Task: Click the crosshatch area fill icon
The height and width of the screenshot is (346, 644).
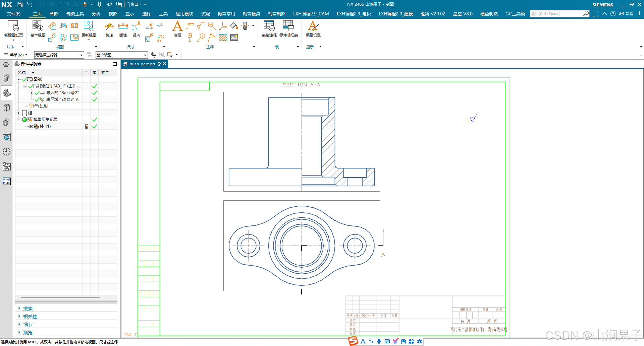Action: tap(223, 37)
